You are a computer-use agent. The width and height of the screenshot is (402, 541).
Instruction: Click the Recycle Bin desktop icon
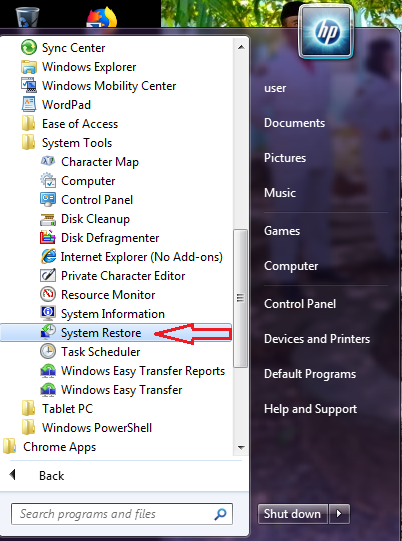[x=28, y=16]
